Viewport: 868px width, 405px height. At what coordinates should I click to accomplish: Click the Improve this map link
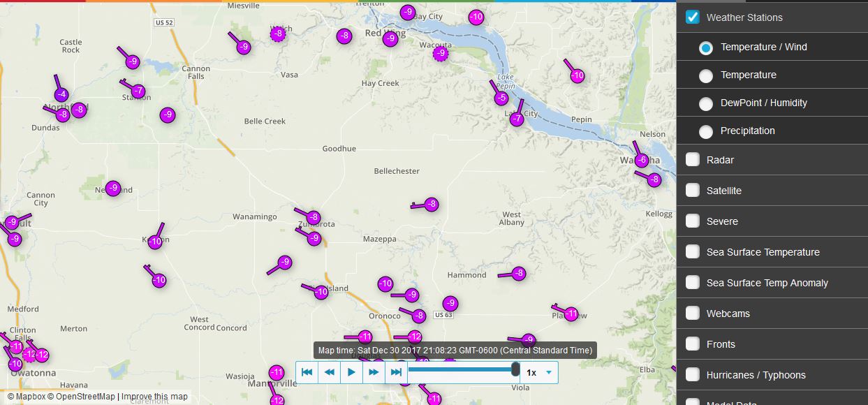point(154,397)
